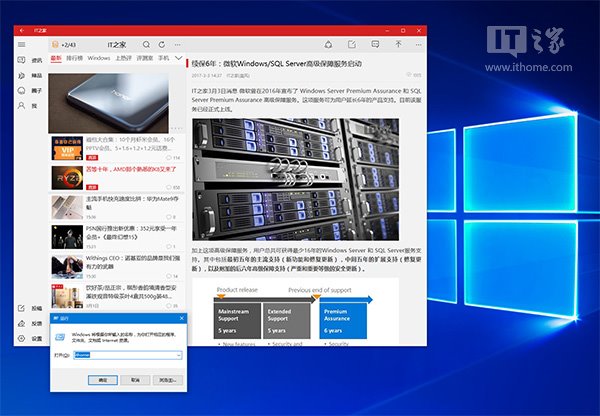
Task: Expand the news category tabs chevron
Action: [x=179, y=58]
